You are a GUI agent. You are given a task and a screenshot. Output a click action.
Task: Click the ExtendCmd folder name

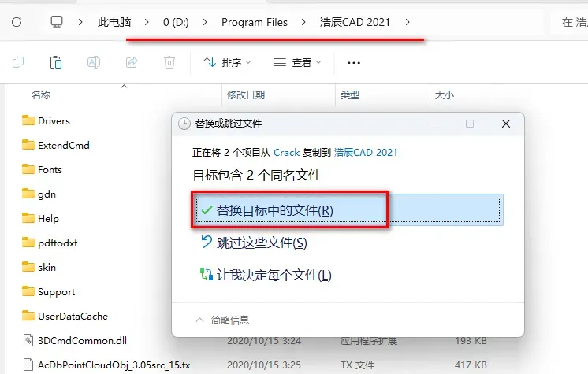(64, 146)
